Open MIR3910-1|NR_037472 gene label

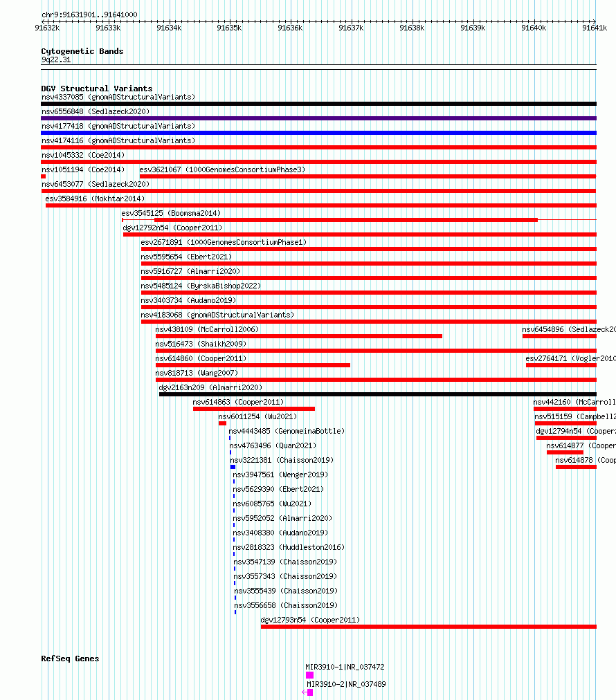pyautogui.click(x=345, y=667)
